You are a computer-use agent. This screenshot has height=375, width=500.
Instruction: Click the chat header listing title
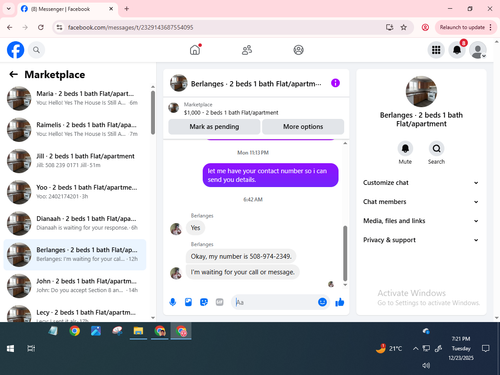coord(256,84)
